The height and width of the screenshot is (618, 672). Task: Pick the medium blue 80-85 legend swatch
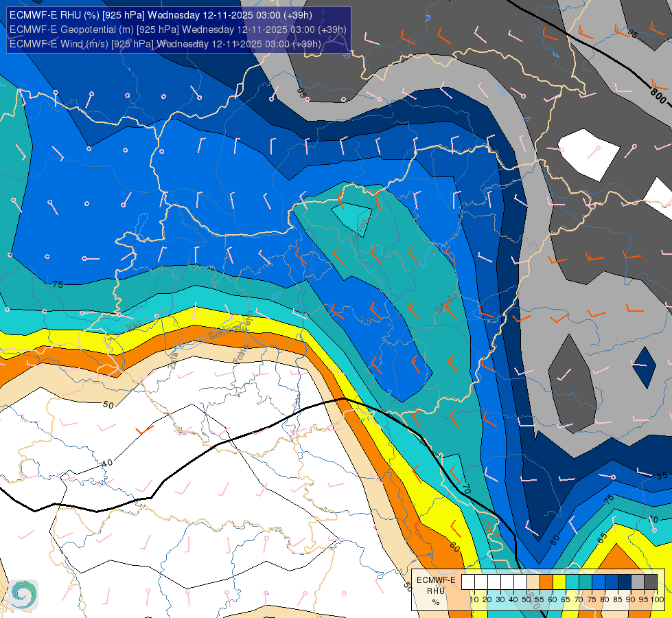612,582
